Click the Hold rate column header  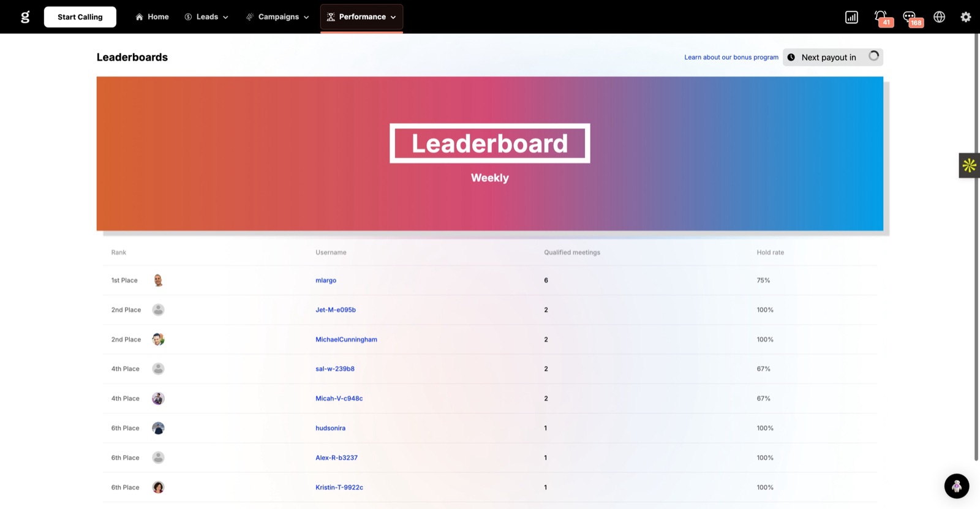coord(770,252)
